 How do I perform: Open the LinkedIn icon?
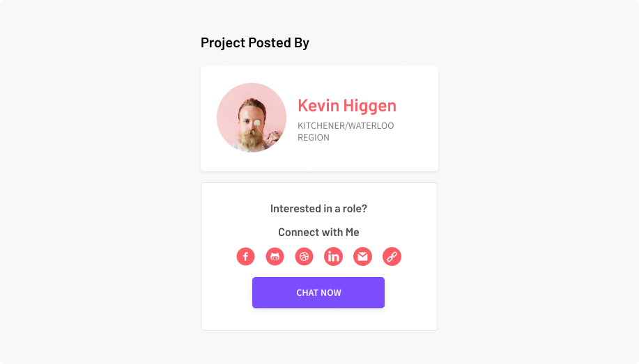point(333,257)
